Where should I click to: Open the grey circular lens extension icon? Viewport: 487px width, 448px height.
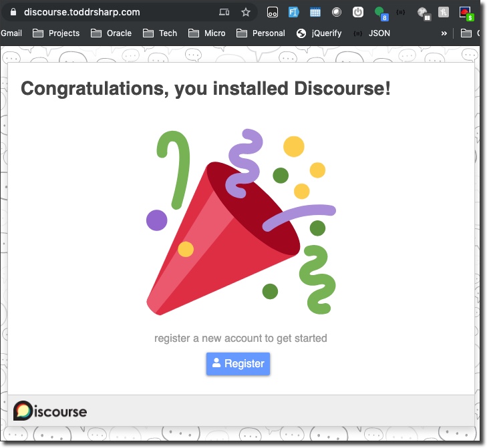click(337, 12)
